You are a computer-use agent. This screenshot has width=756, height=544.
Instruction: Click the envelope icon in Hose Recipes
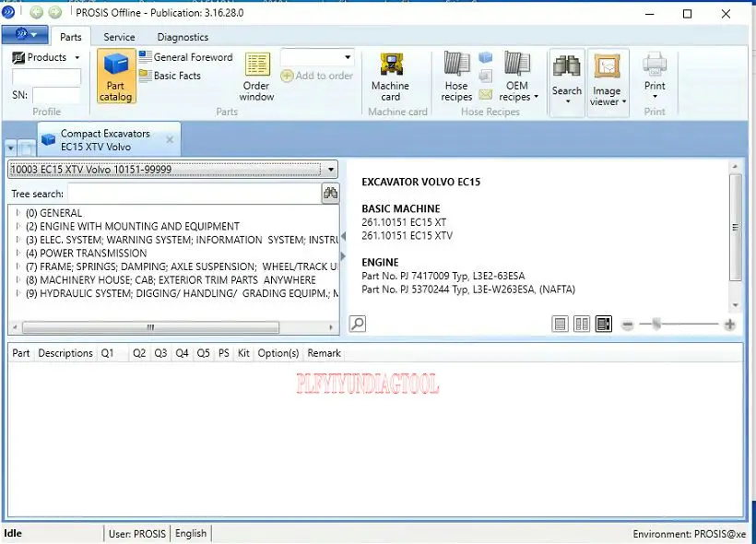tap(486, 95)
